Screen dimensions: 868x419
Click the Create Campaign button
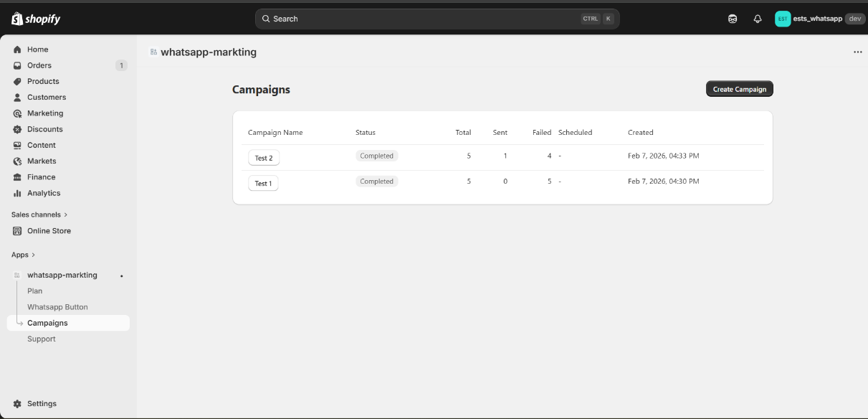tap(739, 89)
